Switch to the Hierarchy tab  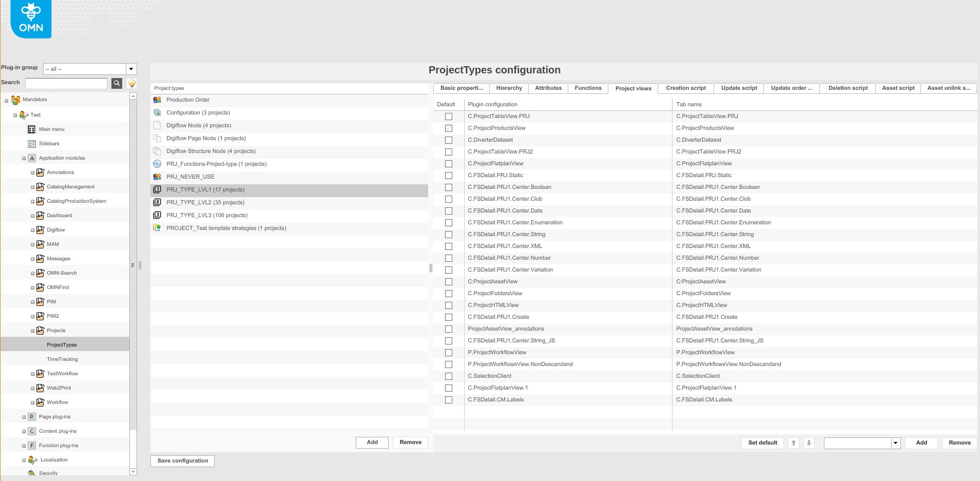tap(509, 88)
